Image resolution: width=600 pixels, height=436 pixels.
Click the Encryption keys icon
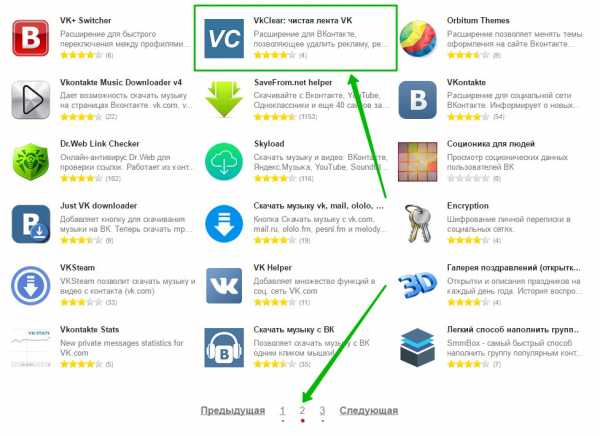pos(418,224)
